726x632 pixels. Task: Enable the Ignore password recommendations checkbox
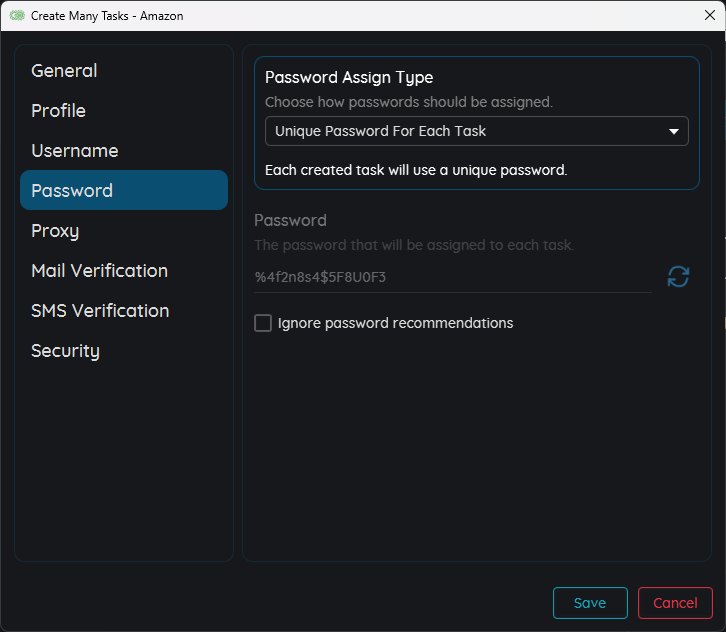[x=263, y=323]
